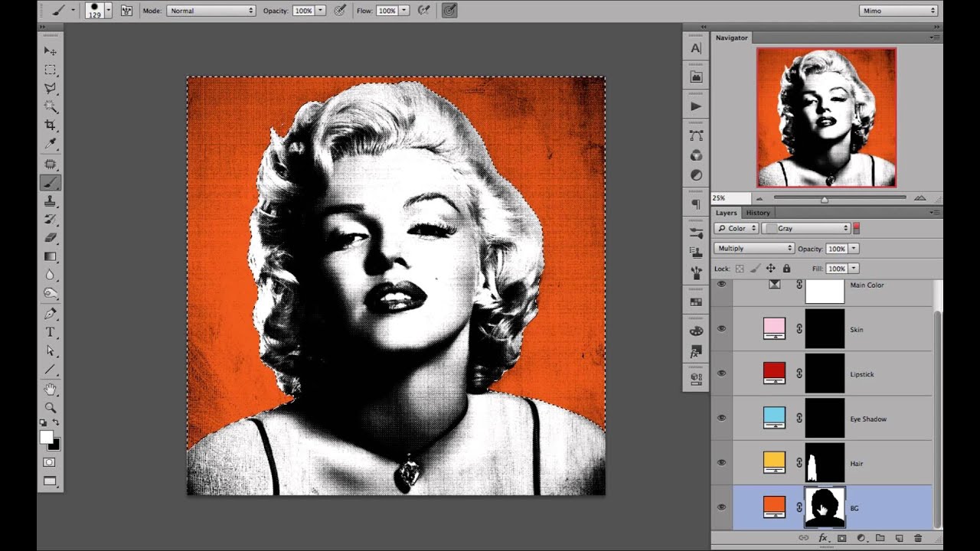
Task: Select the Polygonal Lasso tool
Action: [x=50, y=88]
